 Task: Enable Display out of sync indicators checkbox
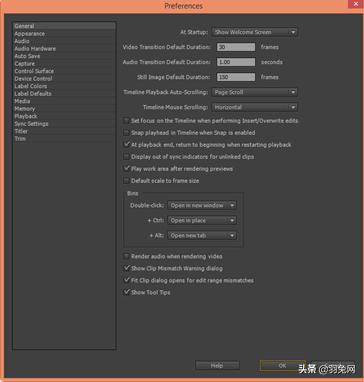[x=126, y=157]
